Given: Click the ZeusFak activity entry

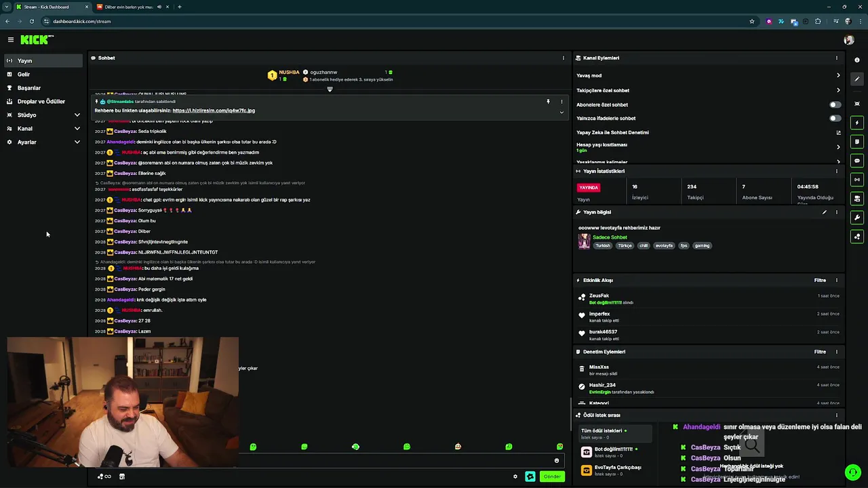Looking at the screenshot, I should pyautogui.click(x=708, y=299).
